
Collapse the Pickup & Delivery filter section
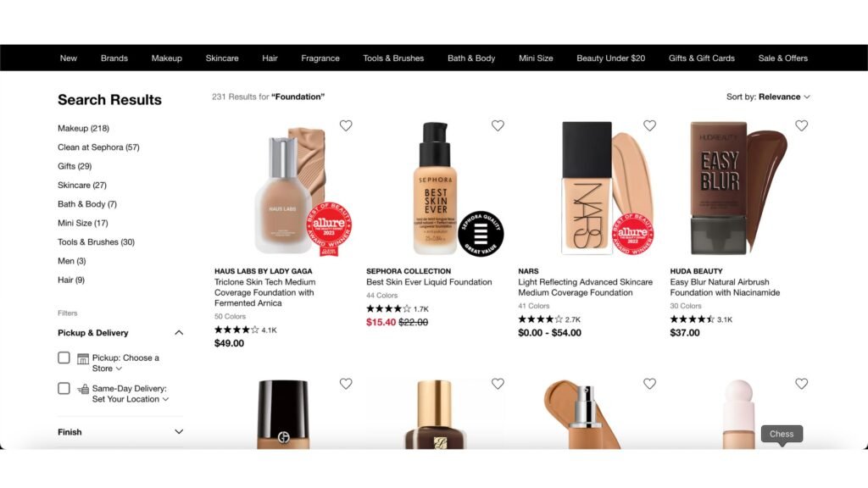pyautogui.click(x=179, y=332)
